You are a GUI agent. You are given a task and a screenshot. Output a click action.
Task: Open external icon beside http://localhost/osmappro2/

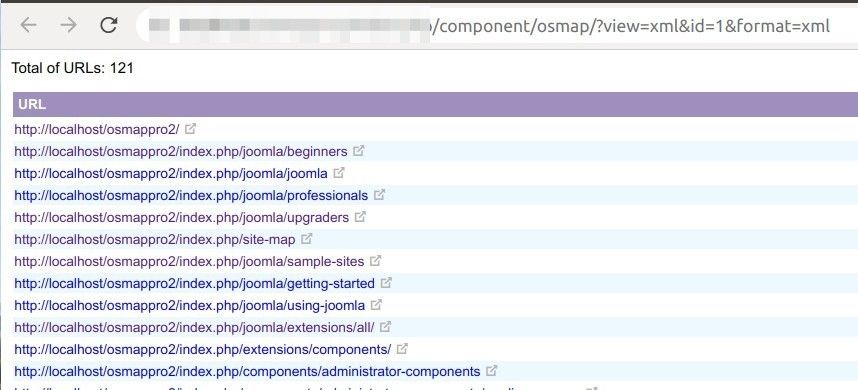(x=190, y=129)
